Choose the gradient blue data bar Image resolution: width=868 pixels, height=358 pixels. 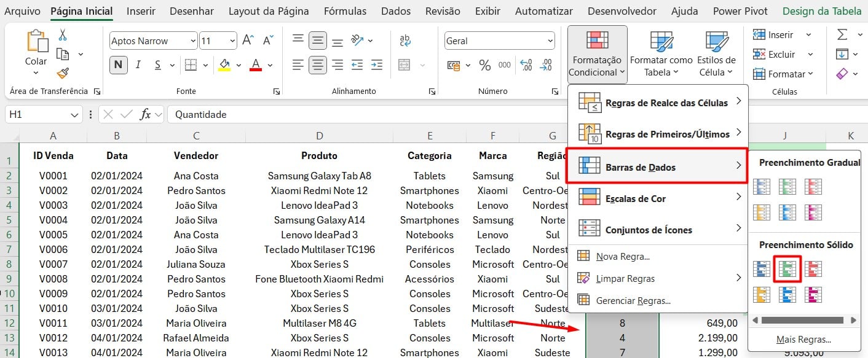point(762,187)
